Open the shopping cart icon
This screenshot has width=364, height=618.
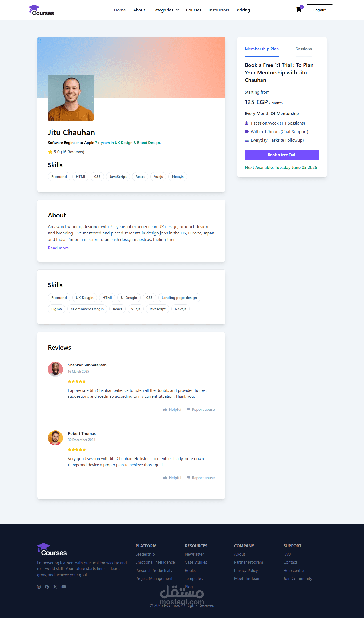click(x=299, y=10)
